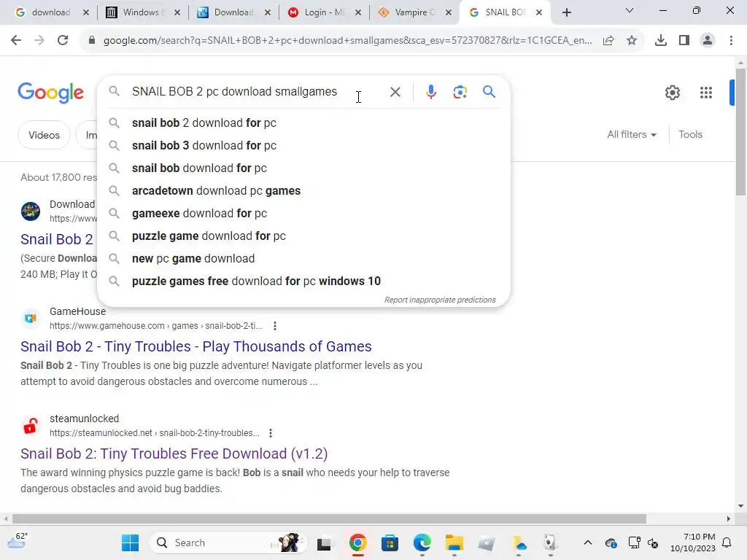This screenshot has width=747, height=560.
Task: Open more options for steamunlocked result
Action: pos(271,433)
